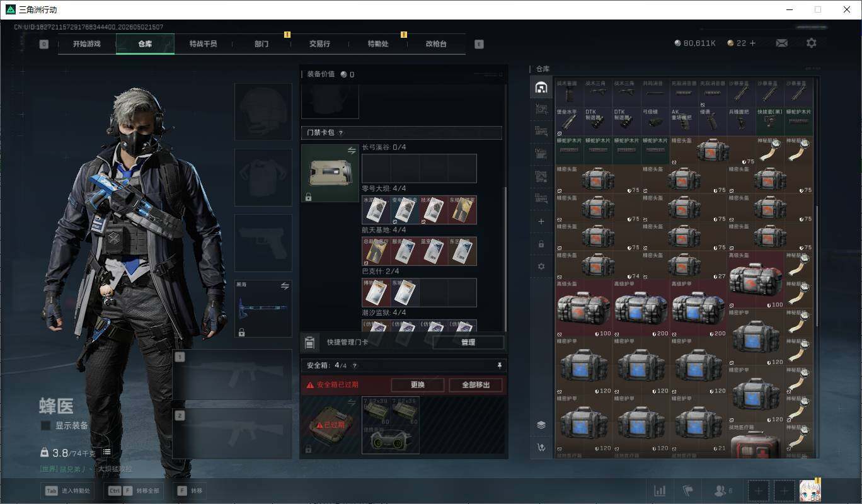Screen dimensions: 862x504
Task: Click the 零号大坝: 4/4 label
Action: [x=384, y=188]
